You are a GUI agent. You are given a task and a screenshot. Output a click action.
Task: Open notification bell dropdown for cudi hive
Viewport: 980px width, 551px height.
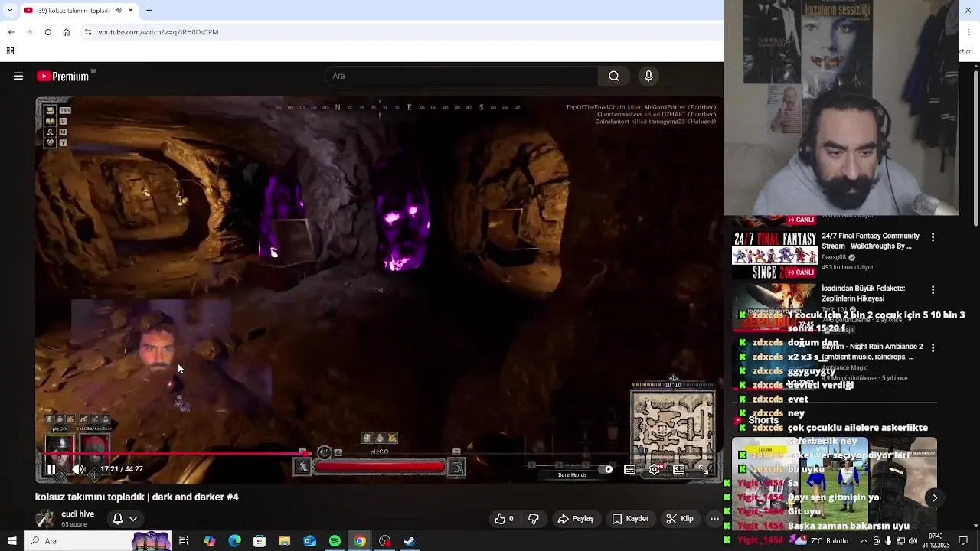[125, 518]
